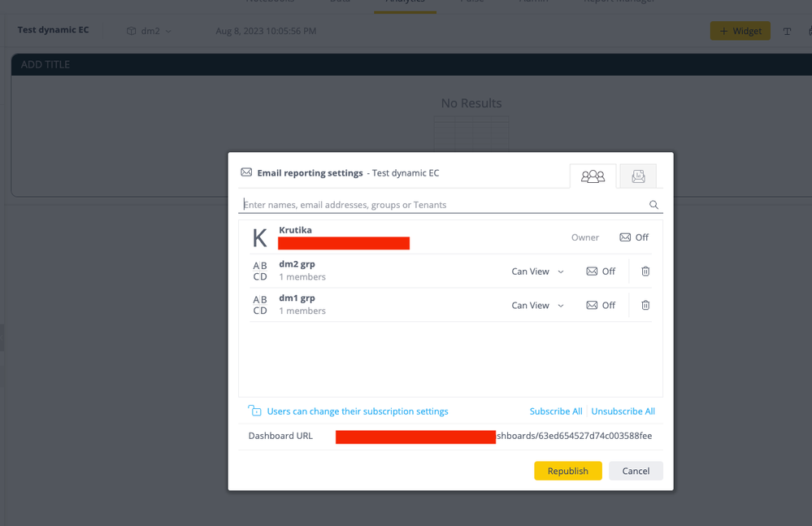
Task: Delete the dm2 grp share entry
Action: pyautogui.click(x=645, y=272)
